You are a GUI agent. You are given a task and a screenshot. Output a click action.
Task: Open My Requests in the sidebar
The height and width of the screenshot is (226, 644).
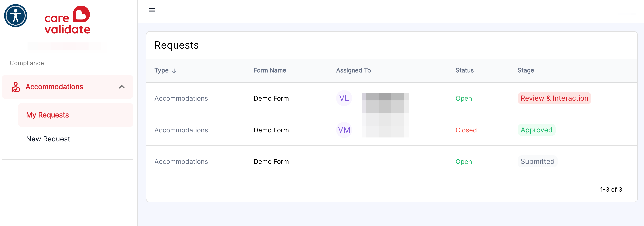[x=76, y=115]
